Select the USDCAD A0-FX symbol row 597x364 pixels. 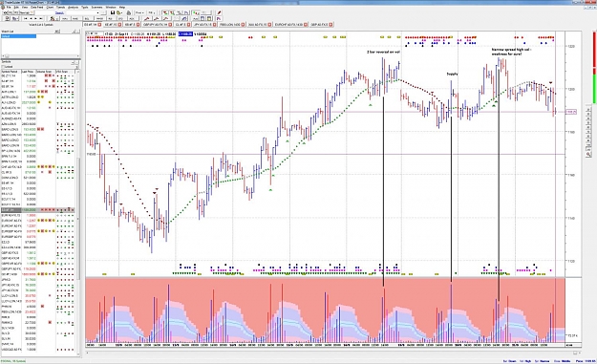[x=38, y=349]
